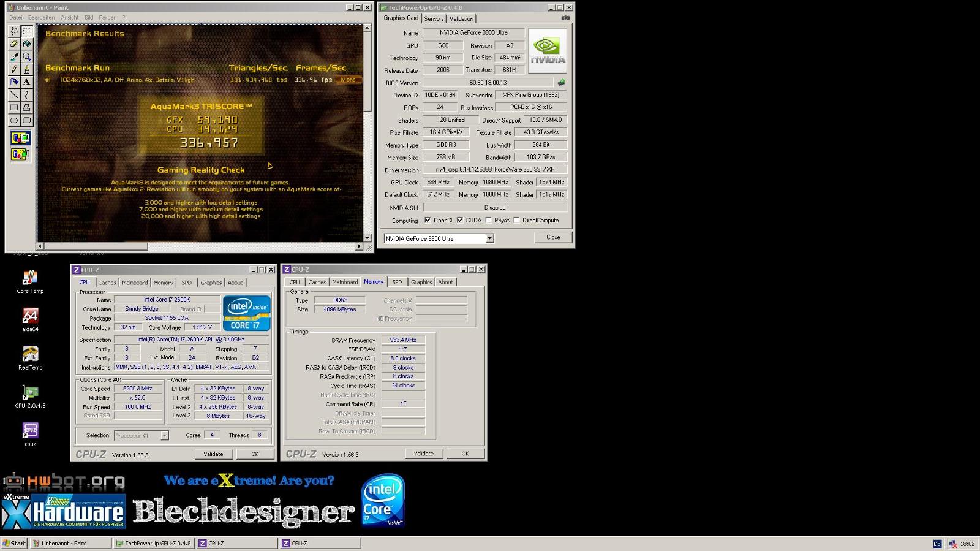The width and height of the screenshot is (980, 551).
Task: Open the Farben menu in Paint
Action: (x=108, y=17)
